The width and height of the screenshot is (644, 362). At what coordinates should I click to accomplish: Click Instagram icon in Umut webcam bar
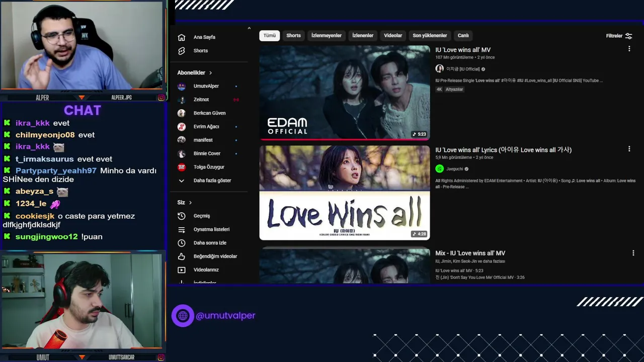[161, 357]
